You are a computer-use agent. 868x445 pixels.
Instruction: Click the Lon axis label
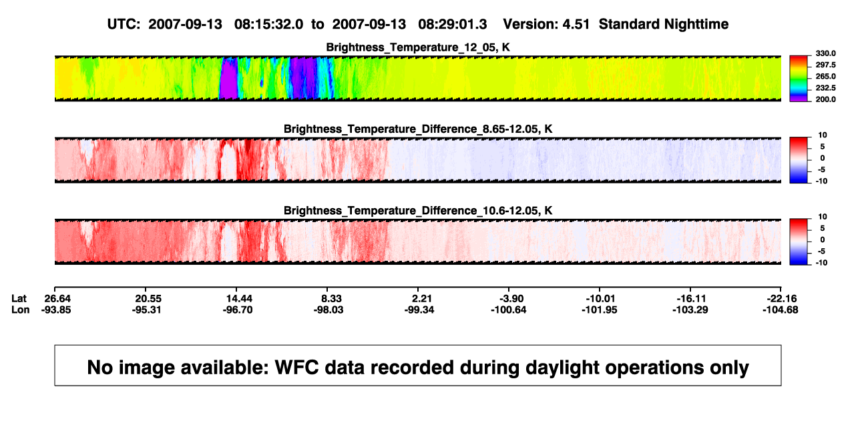point(21,310)
